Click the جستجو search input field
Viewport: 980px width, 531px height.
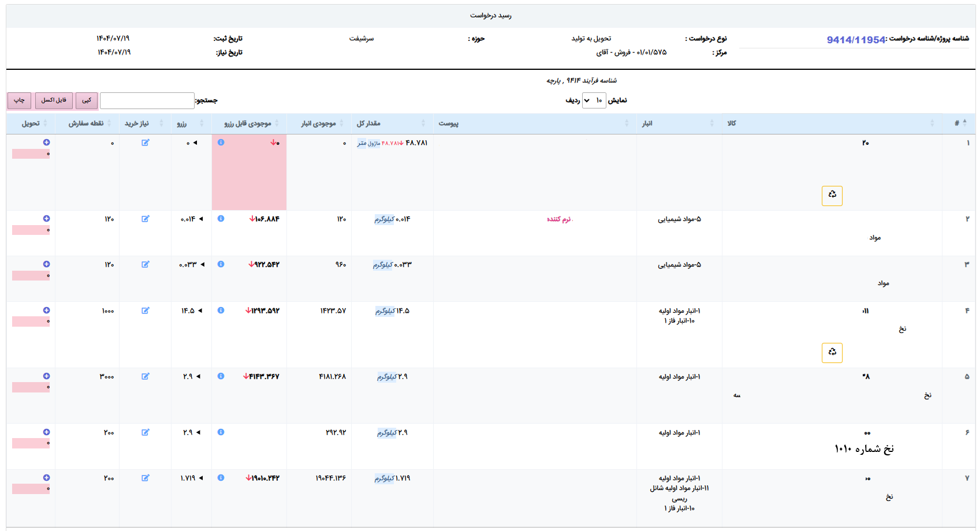tap(147, 100)
